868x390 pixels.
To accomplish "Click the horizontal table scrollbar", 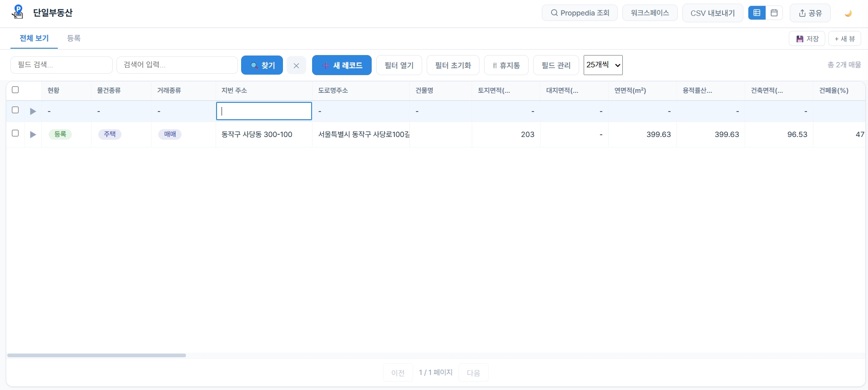I will [x=96, y=355].
